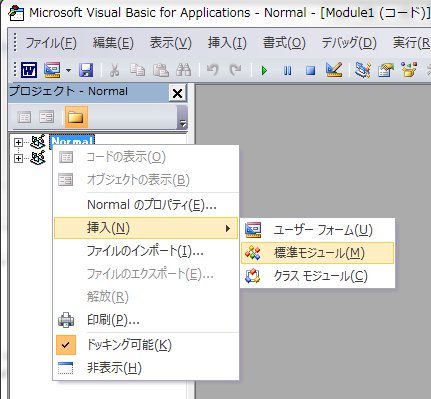Click View Object icon in project pane
The width and height of the screenshot is (431, 399).
[x=46, y=117]
